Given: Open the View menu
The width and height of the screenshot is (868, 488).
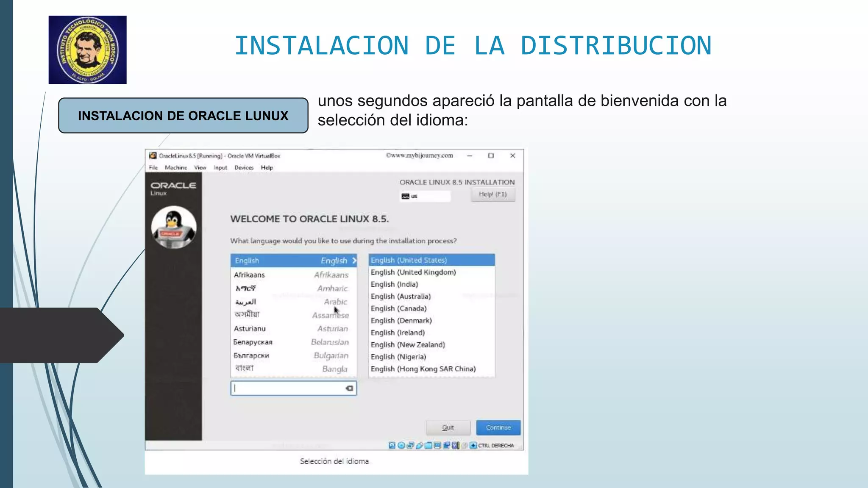Looking at the screenshot, I should (x=200, y=168).
